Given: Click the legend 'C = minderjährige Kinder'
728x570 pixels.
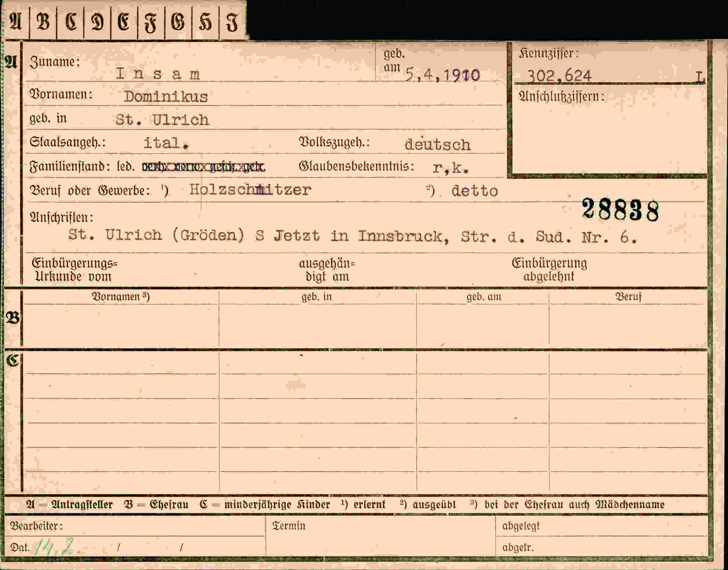Looking at the screenshot, I should (x=264, y=504).
